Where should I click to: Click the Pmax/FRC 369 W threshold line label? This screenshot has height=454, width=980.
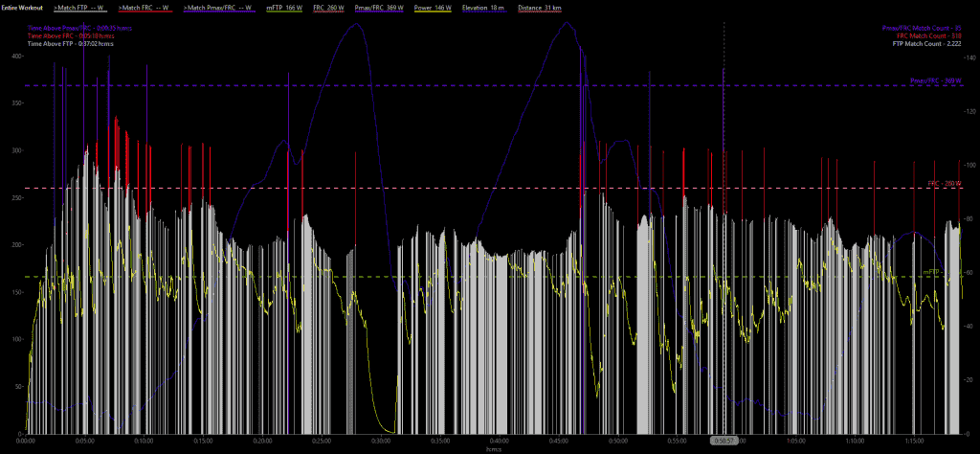click(x=935, y=81)
